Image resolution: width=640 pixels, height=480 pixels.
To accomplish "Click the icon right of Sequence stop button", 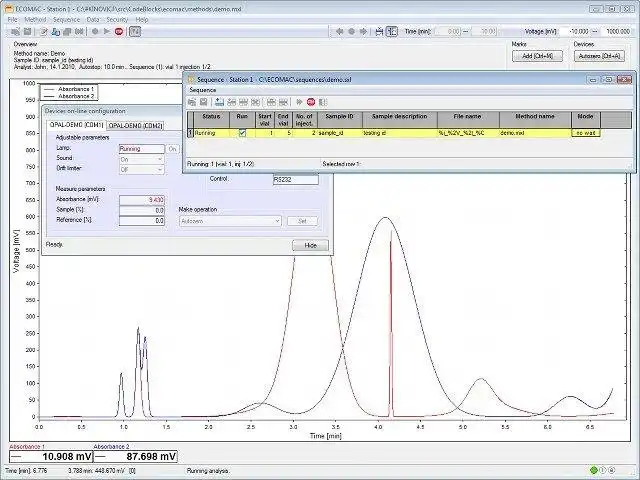I will 323,102.
